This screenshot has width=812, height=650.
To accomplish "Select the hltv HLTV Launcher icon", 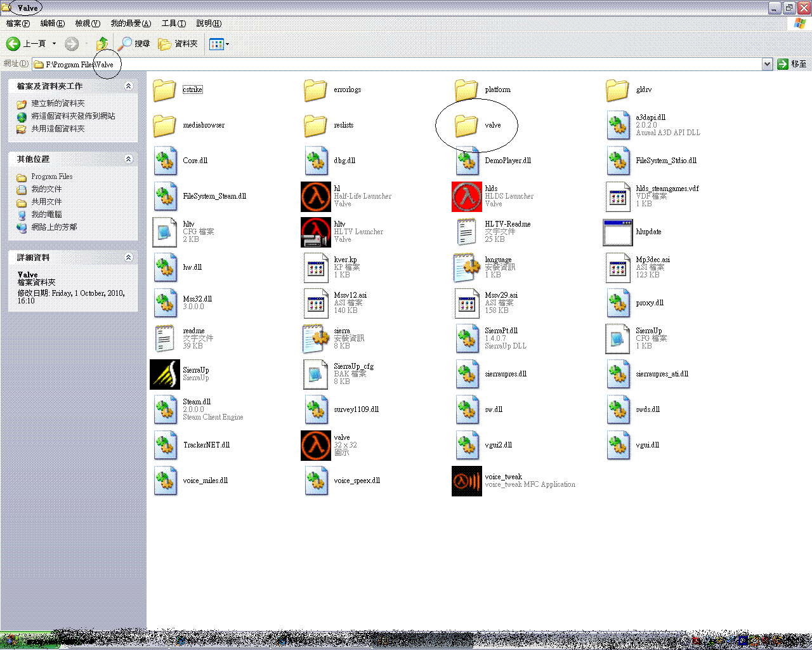I will [316, 232].
